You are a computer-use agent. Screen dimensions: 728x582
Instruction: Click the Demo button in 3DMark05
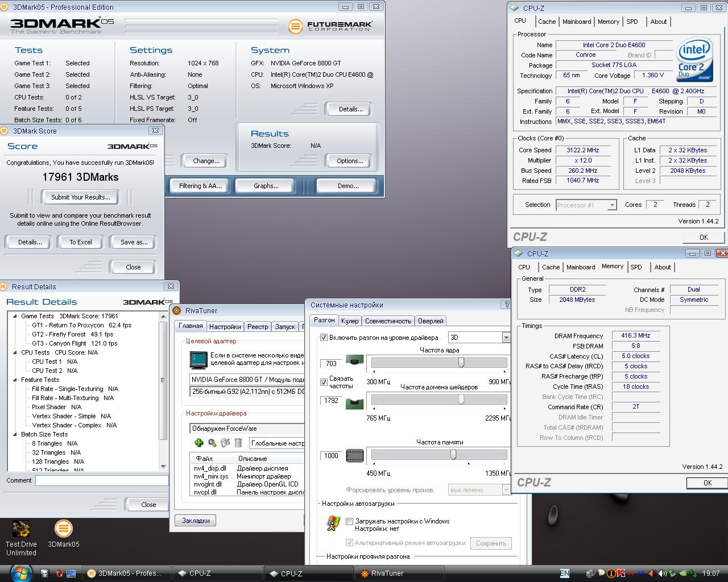[348, 186]
